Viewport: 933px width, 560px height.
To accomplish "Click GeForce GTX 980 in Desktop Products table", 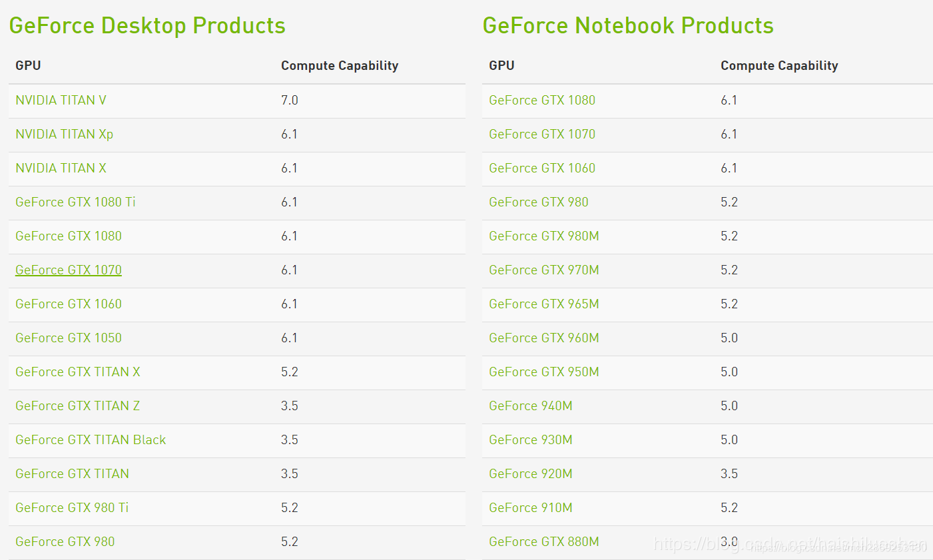I will (x=65, y=542).
